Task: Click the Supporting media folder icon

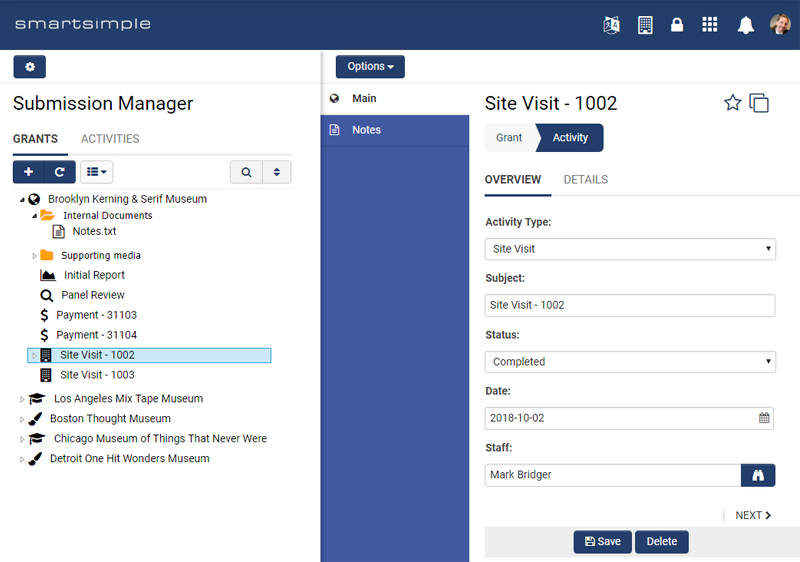Action: [x=47, y=255]
